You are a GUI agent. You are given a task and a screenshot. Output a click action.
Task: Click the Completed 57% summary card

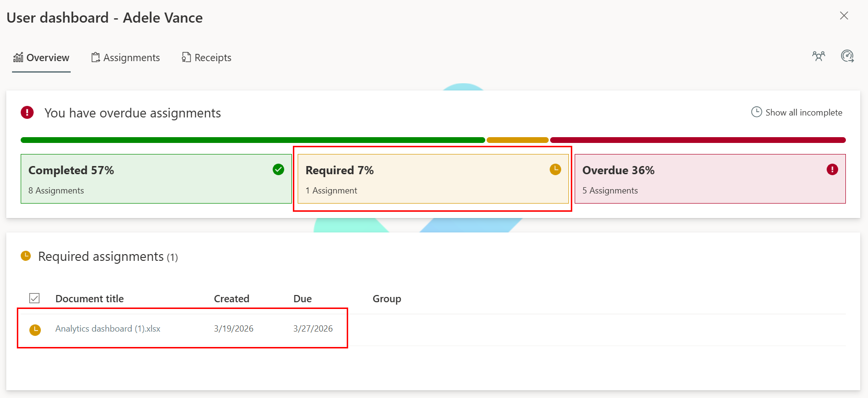click(x=156, y=179)
